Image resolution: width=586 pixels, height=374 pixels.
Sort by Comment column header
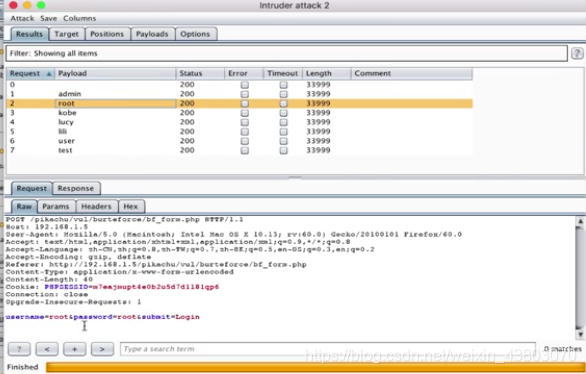click(x=411, y=74)
